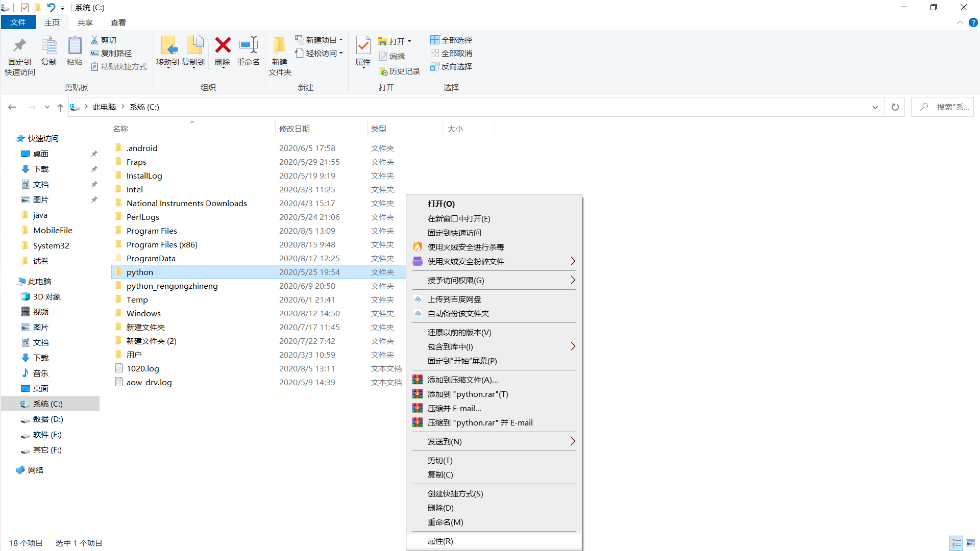Collapse the ribbon with the chevron
Image resolution: width=980 pixels, height=551 pixels.
pos(960,22)
